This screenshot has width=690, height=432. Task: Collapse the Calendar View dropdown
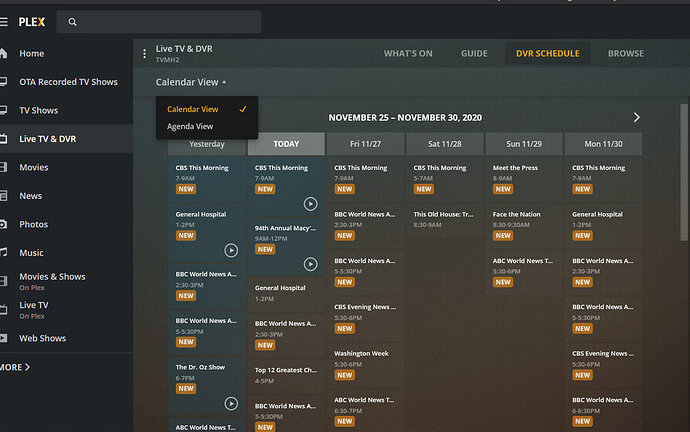coord(191,82)
